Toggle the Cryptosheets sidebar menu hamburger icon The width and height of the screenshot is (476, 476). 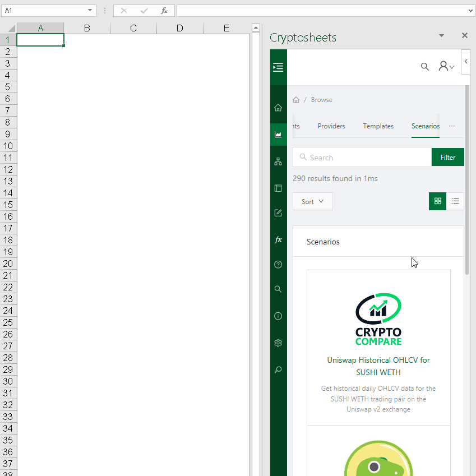point(278,67)
